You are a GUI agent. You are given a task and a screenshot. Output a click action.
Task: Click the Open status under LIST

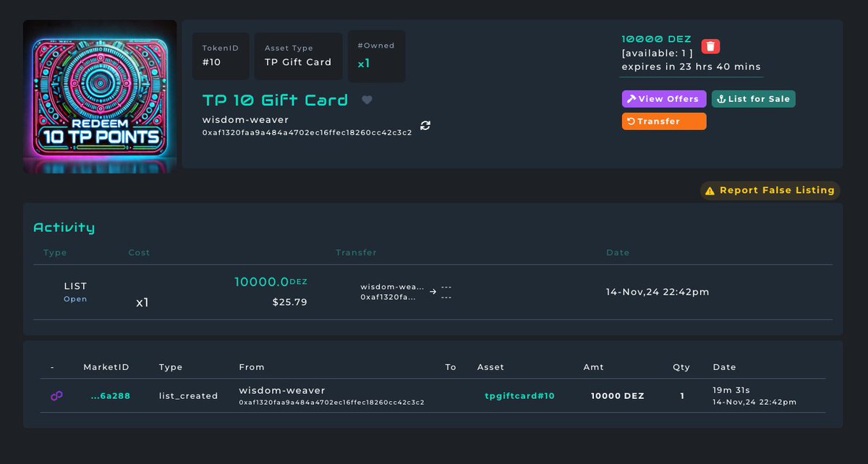(75, 298)
